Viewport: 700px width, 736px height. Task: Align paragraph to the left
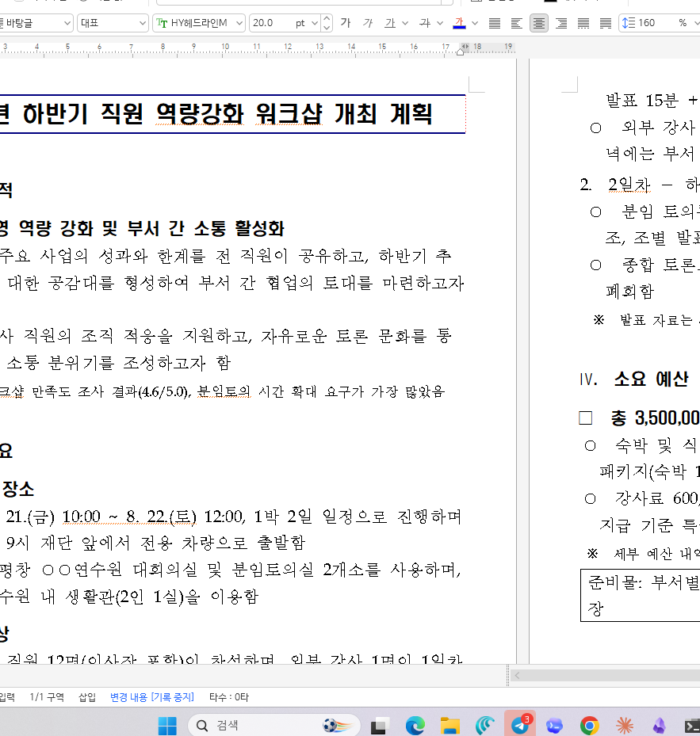click(516, 22)
